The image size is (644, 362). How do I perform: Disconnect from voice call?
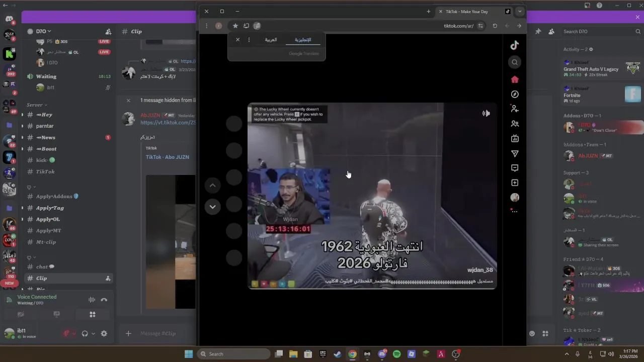pos(104,300)
